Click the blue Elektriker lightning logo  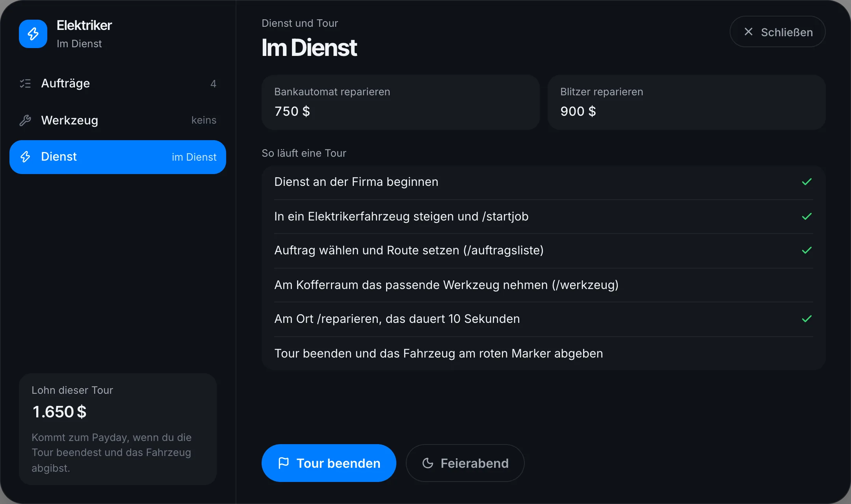[x=33, y=34]
